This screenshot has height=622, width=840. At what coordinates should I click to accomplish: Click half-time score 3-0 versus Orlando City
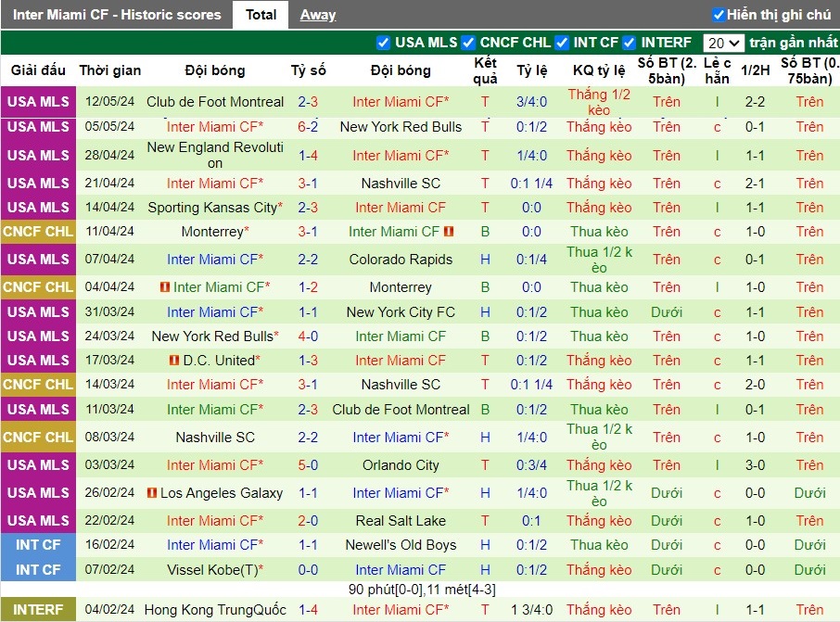pyautogui.click(x=755, y=465)
